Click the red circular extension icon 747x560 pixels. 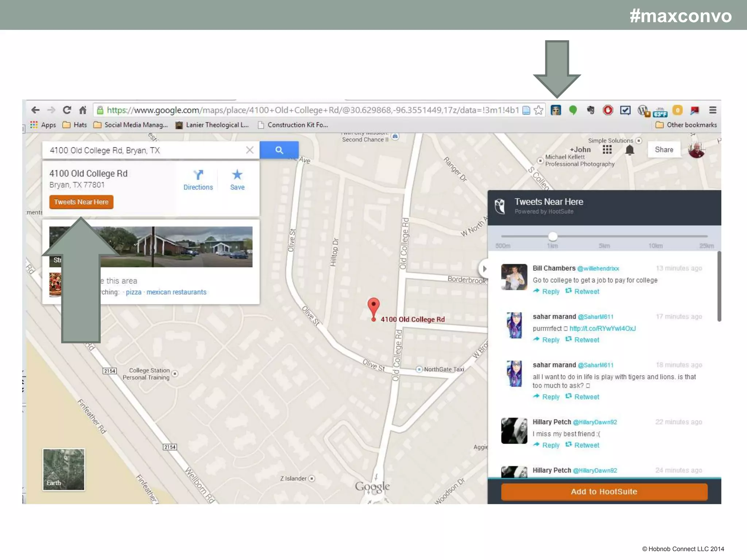[x=608, y=110]
